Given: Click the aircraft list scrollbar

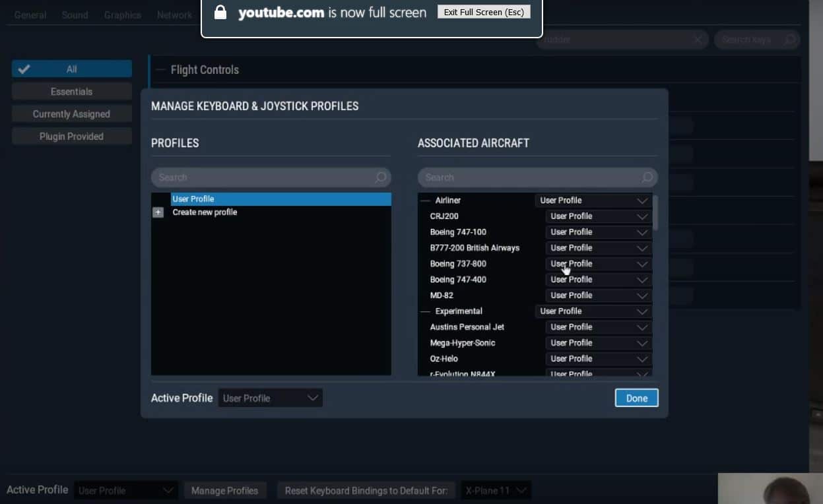Looking at the screenshot, I should pos(655,212).
